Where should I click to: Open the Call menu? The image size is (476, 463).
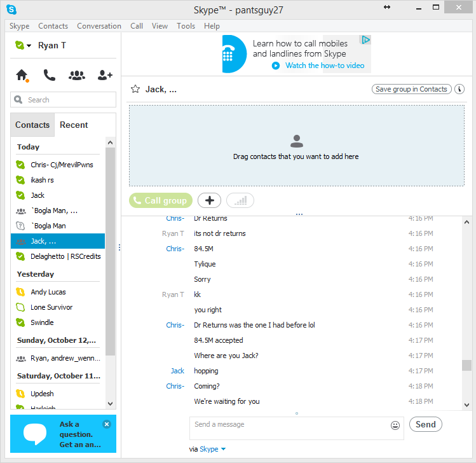click(137, 26)
